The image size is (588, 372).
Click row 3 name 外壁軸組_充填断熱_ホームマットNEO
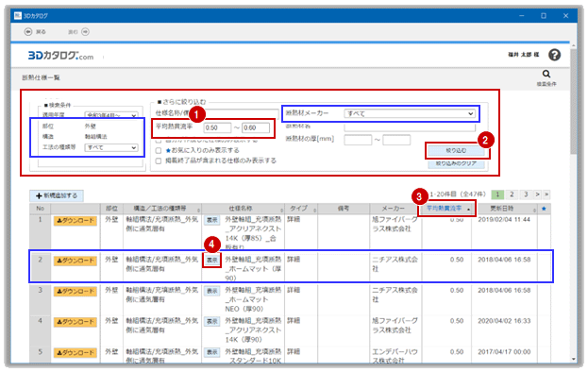tap(253, 299)
